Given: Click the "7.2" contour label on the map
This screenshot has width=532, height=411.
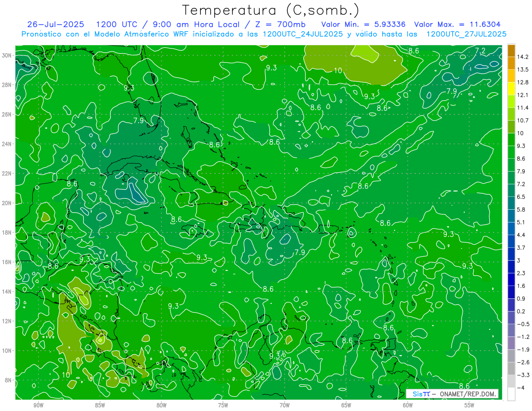Looking at the screenshot, I should click(x=480, y=51).
